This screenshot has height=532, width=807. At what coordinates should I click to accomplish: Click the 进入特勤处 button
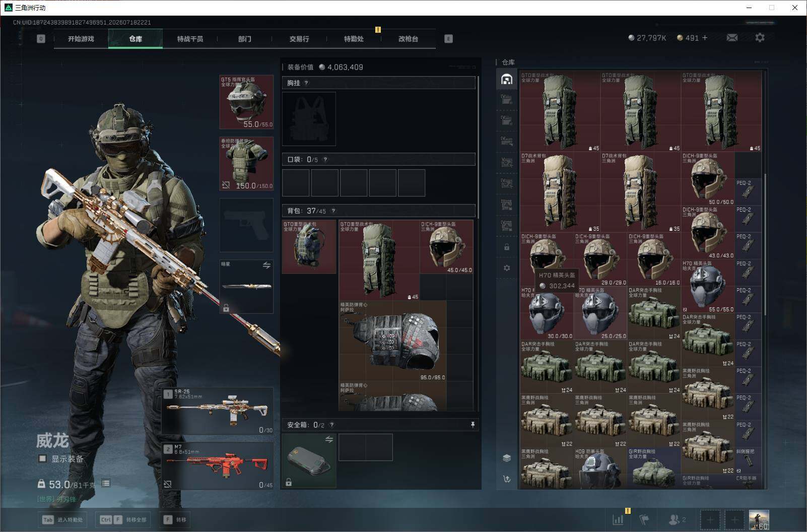tap(63, 519)
